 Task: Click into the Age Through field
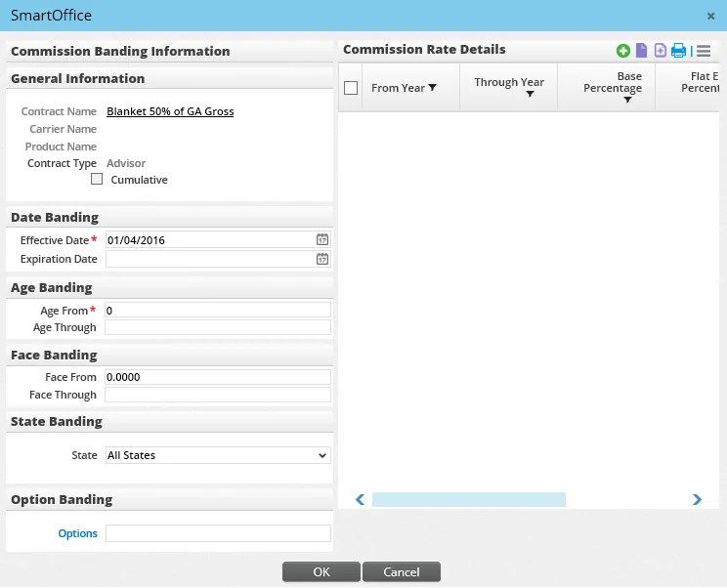(218, 328)
